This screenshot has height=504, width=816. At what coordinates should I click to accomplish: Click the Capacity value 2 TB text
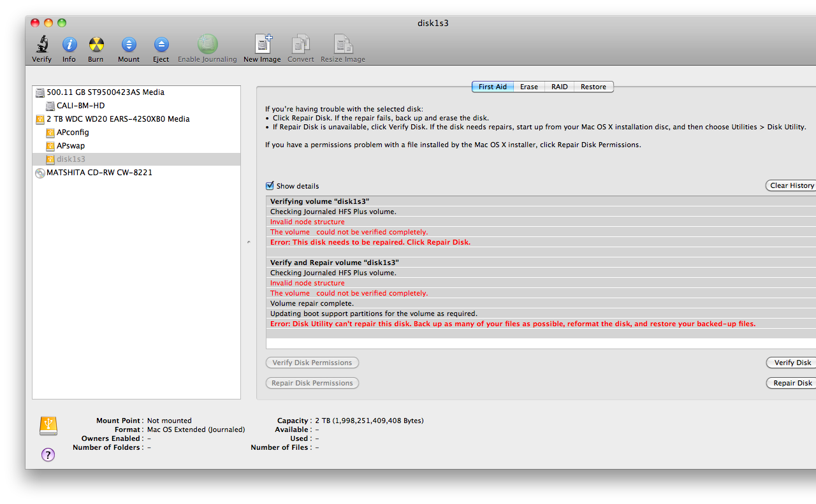[x=369, y=421]
